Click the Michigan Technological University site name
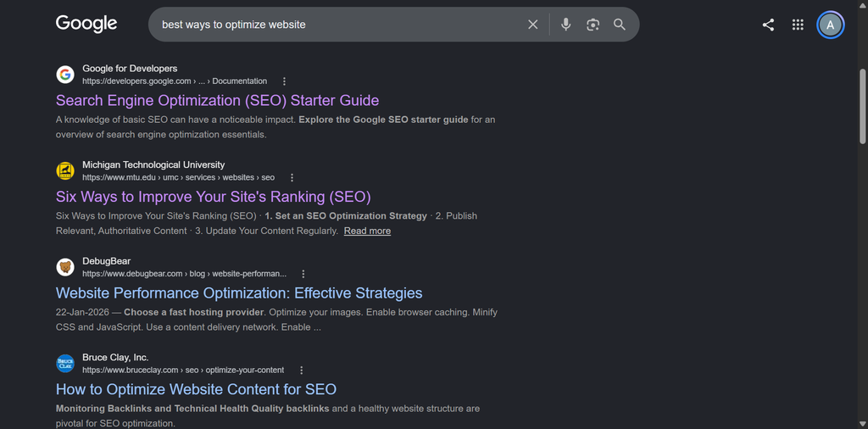 tap(153, 165)
